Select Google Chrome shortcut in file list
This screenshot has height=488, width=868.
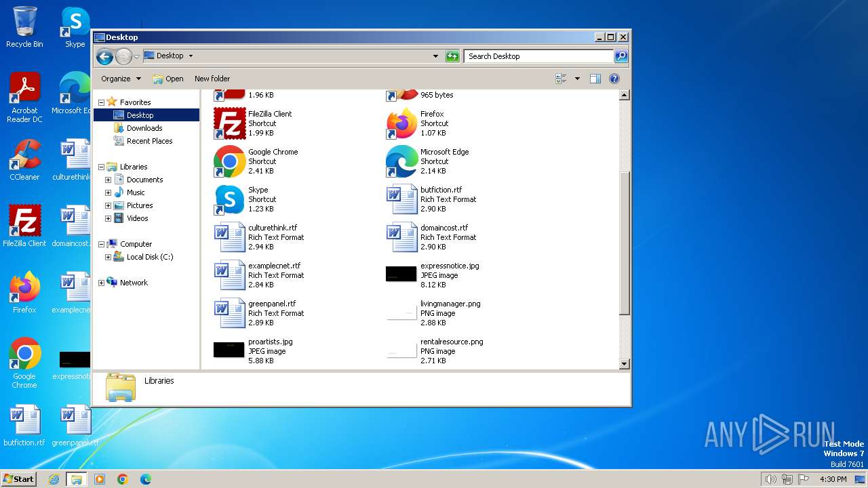click(x=256, y=161)
